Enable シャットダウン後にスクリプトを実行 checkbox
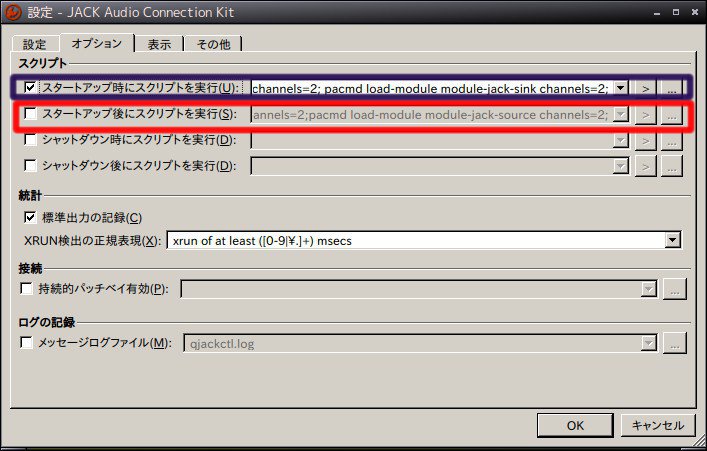The height and width of the screenshot is (451, 707). click(x=30, y=166)
